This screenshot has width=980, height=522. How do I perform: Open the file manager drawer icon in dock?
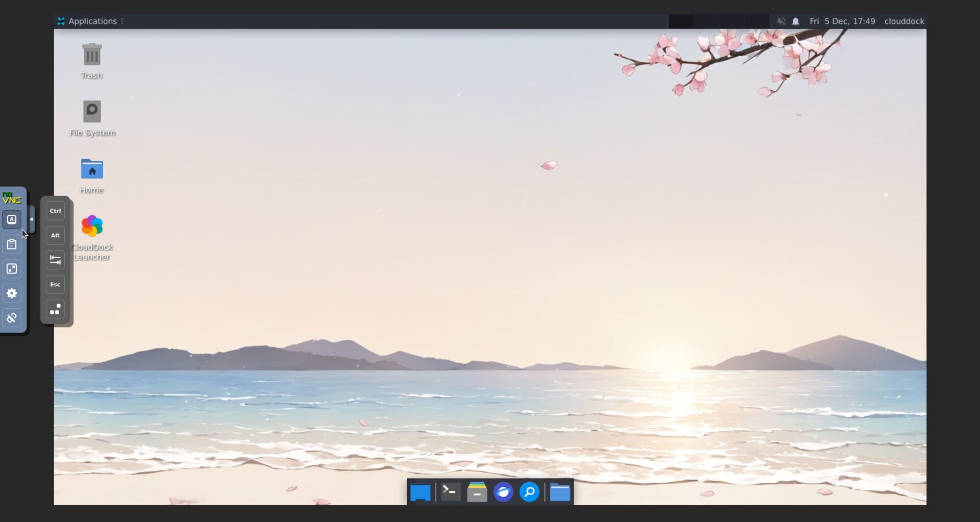click(477, 492)
